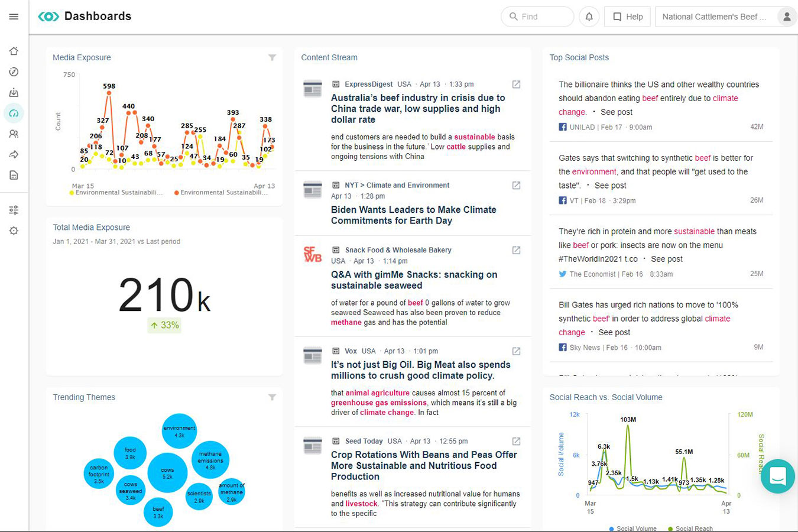
Task: Click the notifications bell icon
Action: 589,17
